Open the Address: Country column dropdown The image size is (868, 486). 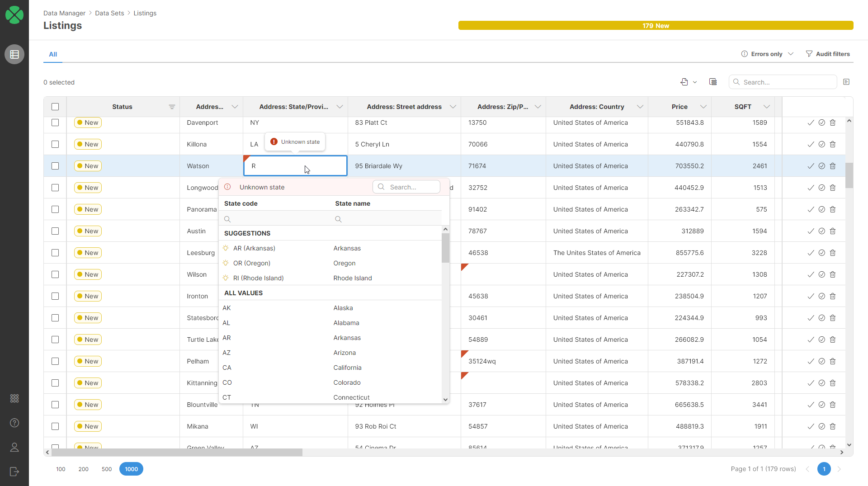tap(640, 107)
